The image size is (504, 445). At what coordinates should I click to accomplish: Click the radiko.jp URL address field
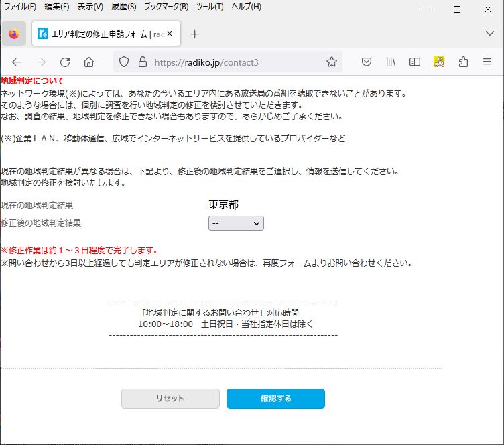(x=235, y=62)
